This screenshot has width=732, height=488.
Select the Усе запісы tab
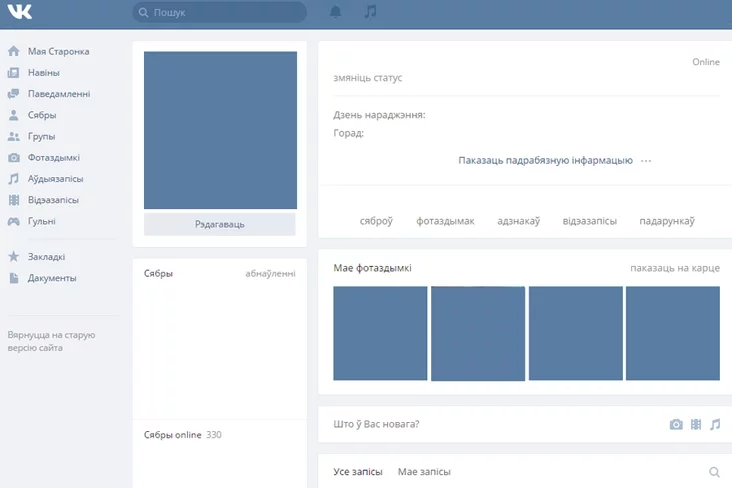[358, 472]
